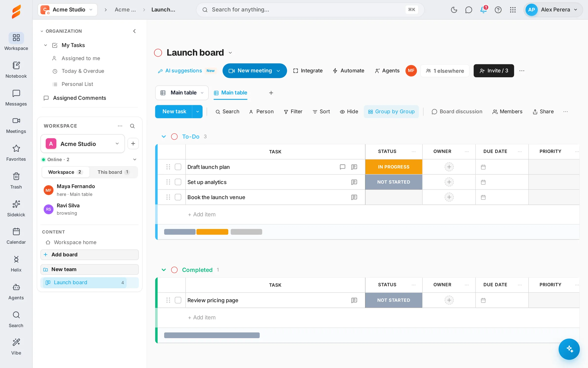Check the Set up analytics checkbox
Image resolution: width=588 pixels, height=368 pixels.
pos(178,182)
